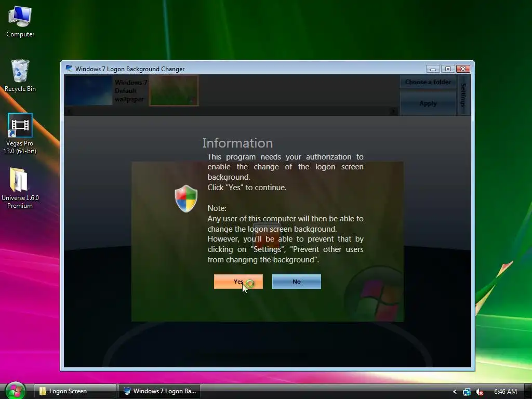The height and width of the screenshot is (399, 532).
Task: Select the green wallpaper thumbnail
Action: (174, 90)
